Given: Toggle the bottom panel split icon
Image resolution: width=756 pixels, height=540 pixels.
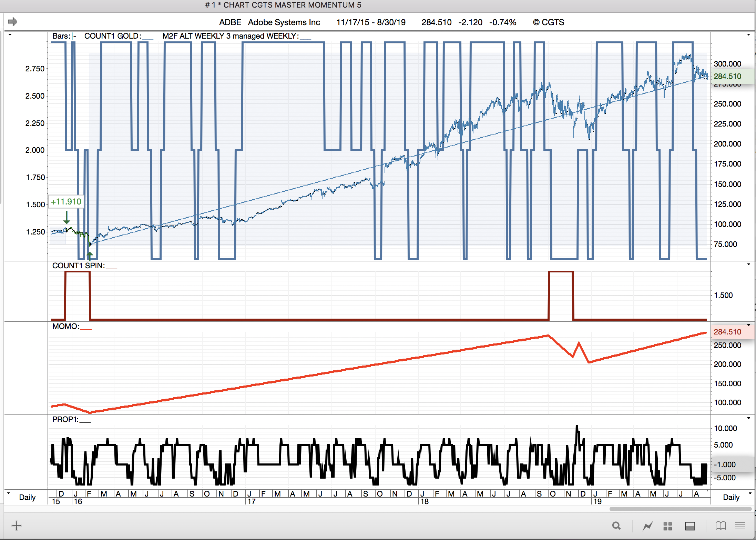Looking at the screenshot, I should click(690, 526).
